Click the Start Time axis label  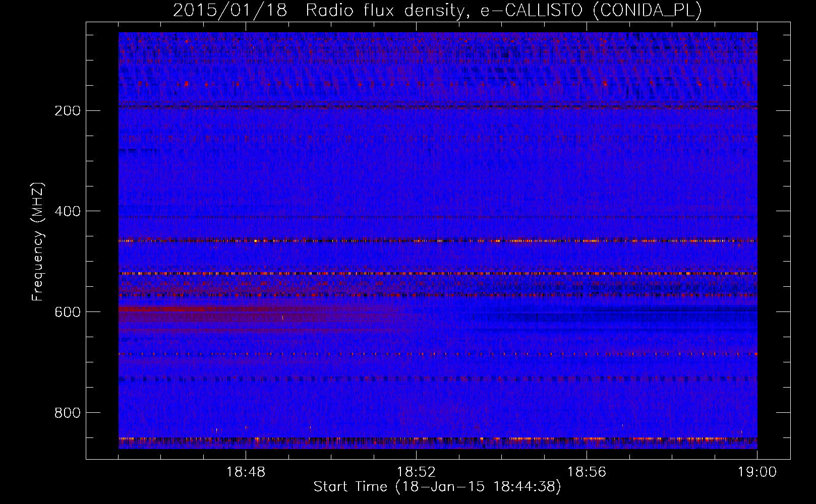pyautogui.click(x=437, y=487)
